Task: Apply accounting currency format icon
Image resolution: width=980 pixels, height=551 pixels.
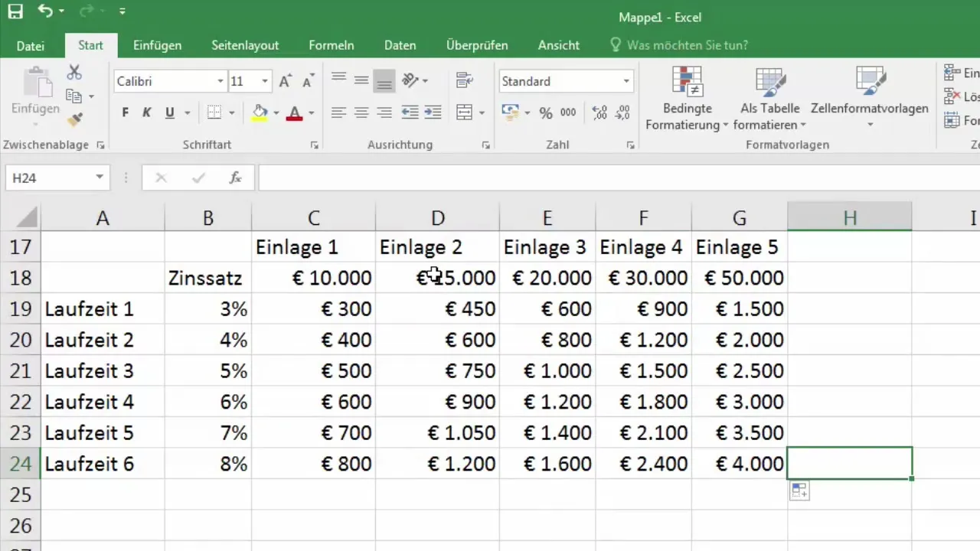Action: (x=510, y=113)
